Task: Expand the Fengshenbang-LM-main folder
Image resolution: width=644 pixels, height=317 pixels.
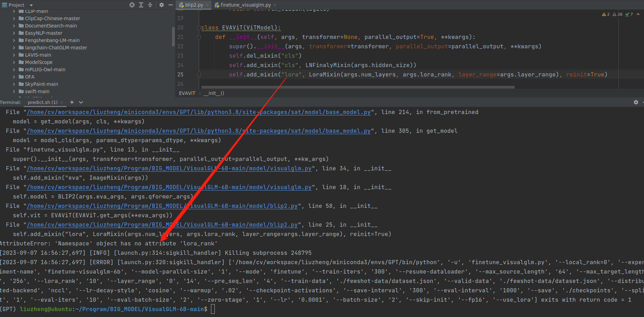Action: coord(14,40)
